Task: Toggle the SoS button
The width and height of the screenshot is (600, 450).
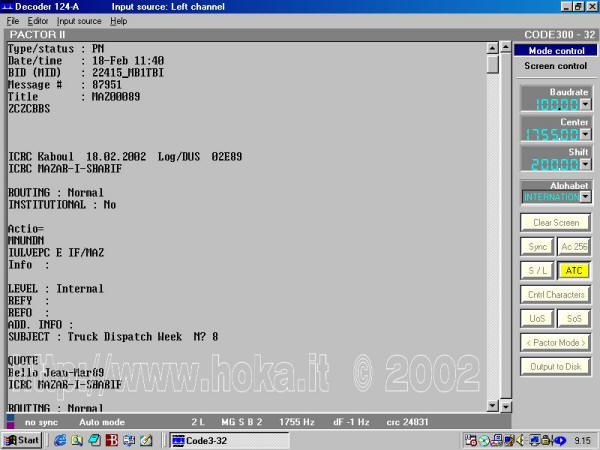Action: coord(574,318)
